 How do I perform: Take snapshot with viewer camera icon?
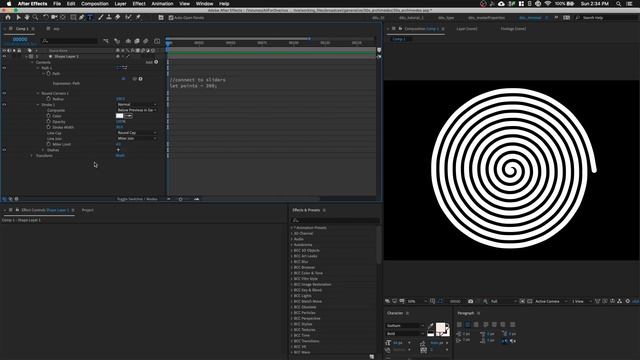point(470,301)
